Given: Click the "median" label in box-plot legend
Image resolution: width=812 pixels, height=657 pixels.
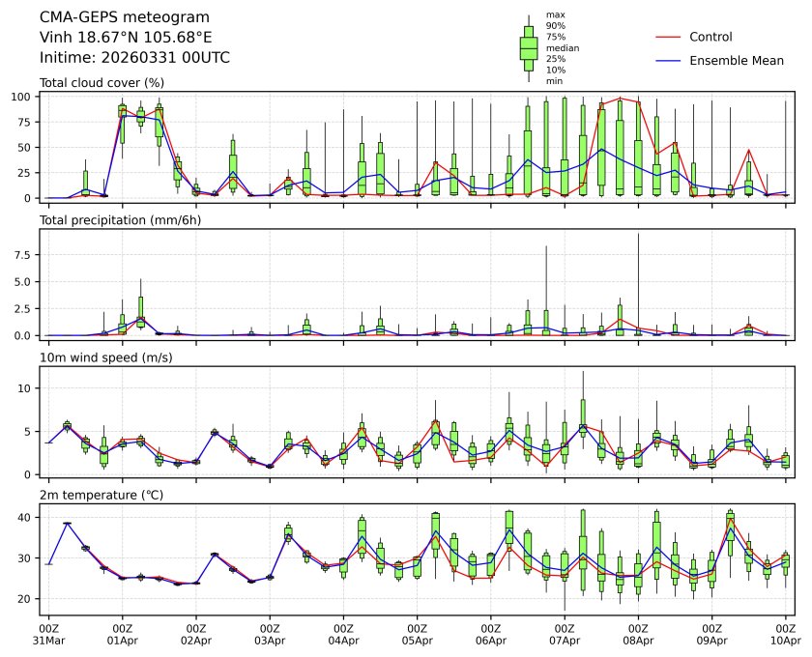Looking at the screenshot, I should [563, 47].
